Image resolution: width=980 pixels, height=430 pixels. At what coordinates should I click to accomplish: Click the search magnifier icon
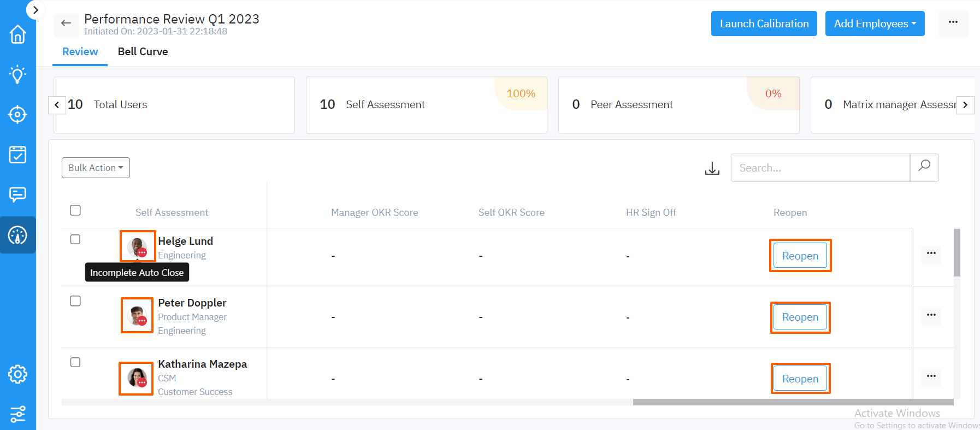[924, 167]
